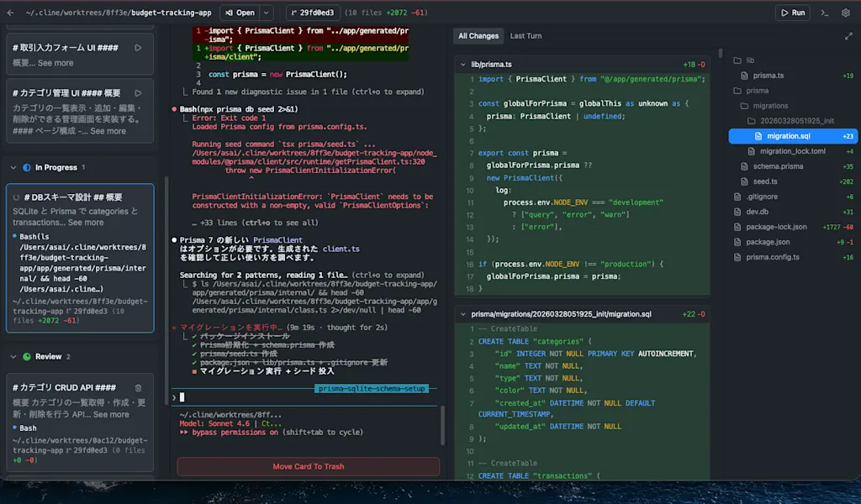This screenshot has width=861, height=504.
Task: Trash the カテゴリ CRUD API card
Action: pos(139,388)
